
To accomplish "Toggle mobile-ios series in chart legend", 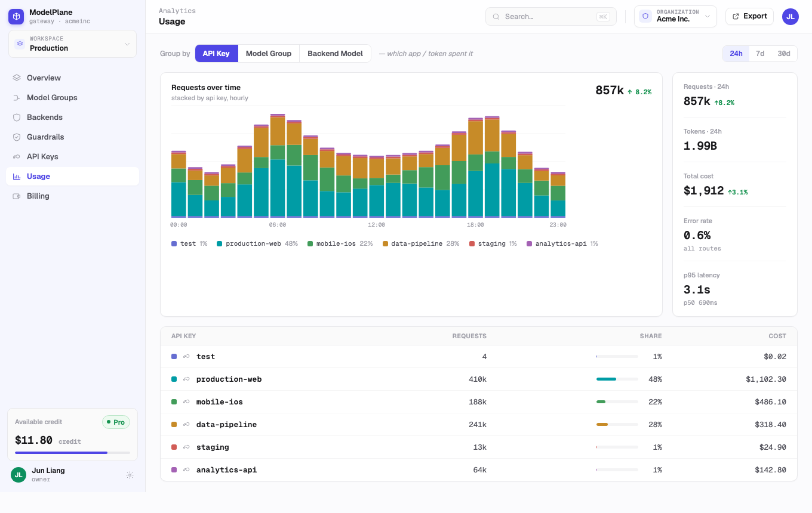I will click(340, 243).
